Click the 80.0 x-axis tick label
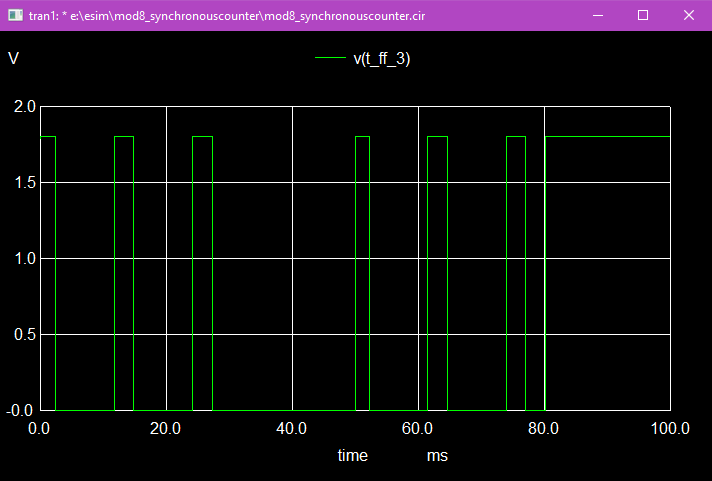The height and width of the screenshot is (481, 712). coord(544,428)
